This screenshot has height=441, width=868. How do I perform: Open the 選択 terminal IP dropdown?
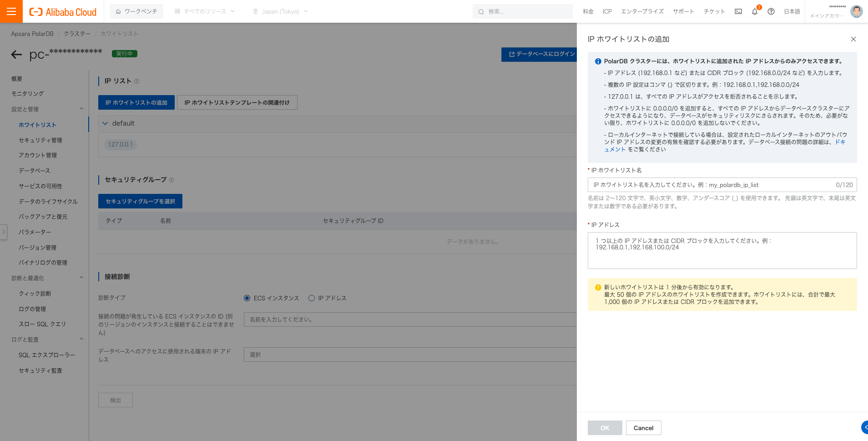coord(410,355)
